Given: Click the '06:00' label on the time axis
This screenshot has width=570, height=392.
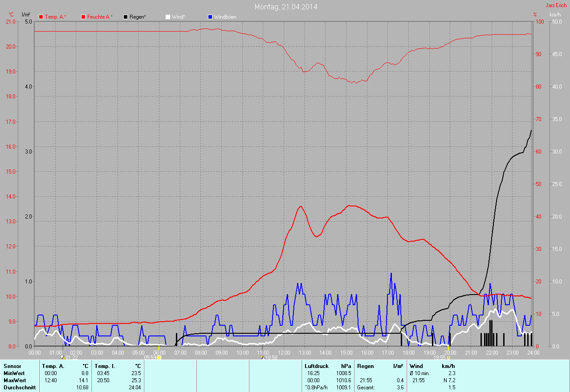Looking at the screenshot, I should [x=159, y=353].
